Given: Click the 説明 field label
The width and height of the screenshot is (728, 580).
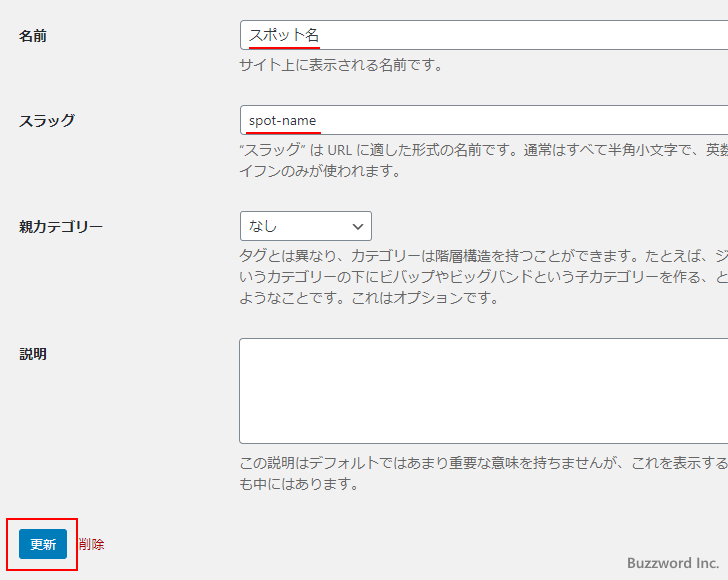Looking at the screenshot, I should point(33,354).
